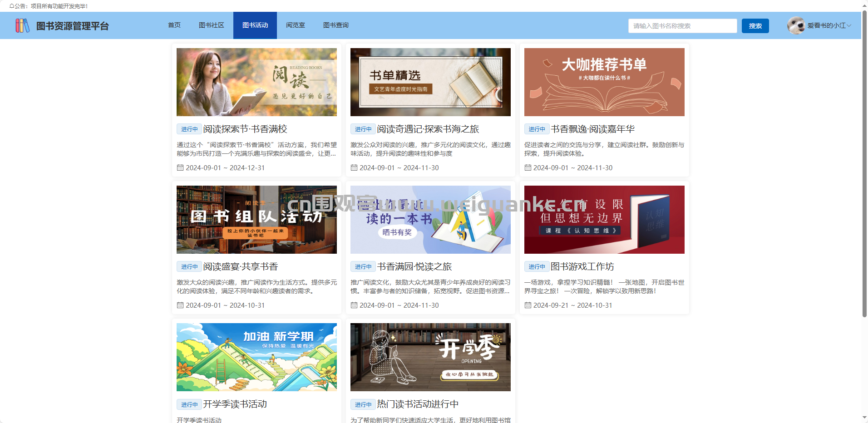Click calendar icon beside 2024-09-01 ~ 2024-12-31

pyautogui.click(x=180, y=167)
